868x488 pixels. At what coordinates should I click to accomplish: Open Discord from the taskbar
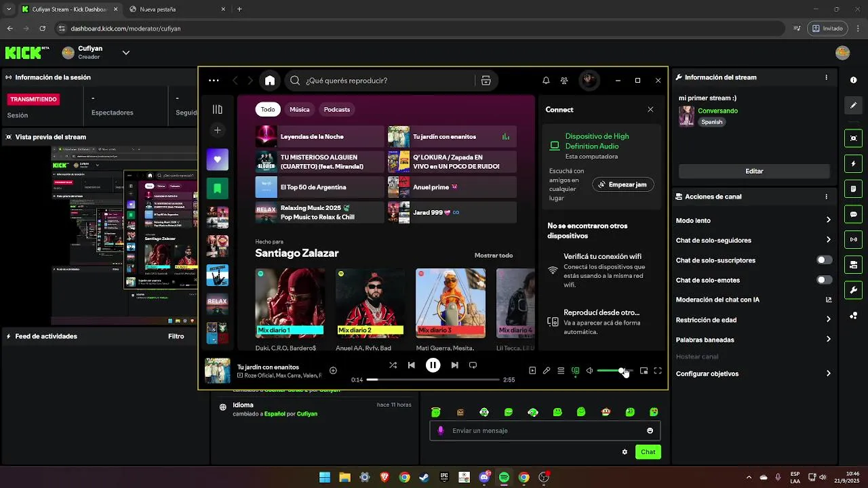pyautogui.click(x=484, y=477)
